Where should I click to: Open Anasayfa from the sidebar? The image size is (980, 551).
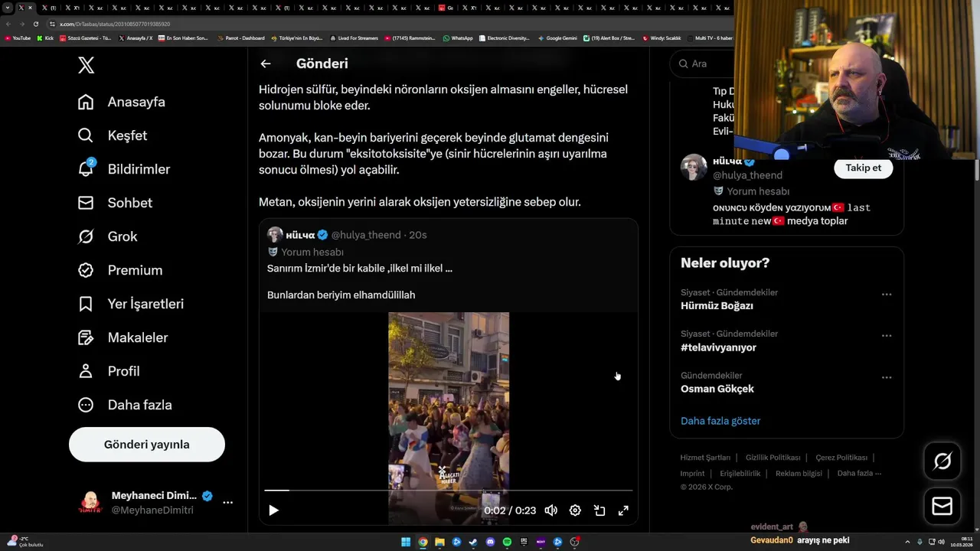pos(122,102)
